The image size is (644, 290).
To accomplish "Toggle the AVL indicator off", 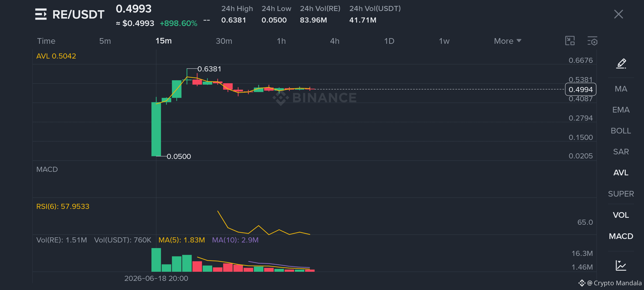I will [621, 173].
